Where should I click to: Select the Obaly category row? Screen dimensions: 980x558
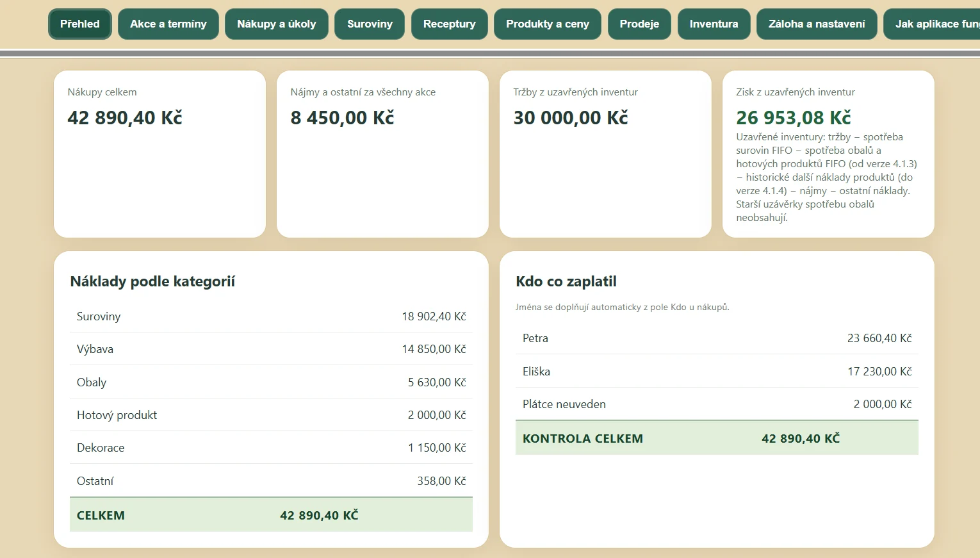[x=271, y=382]
